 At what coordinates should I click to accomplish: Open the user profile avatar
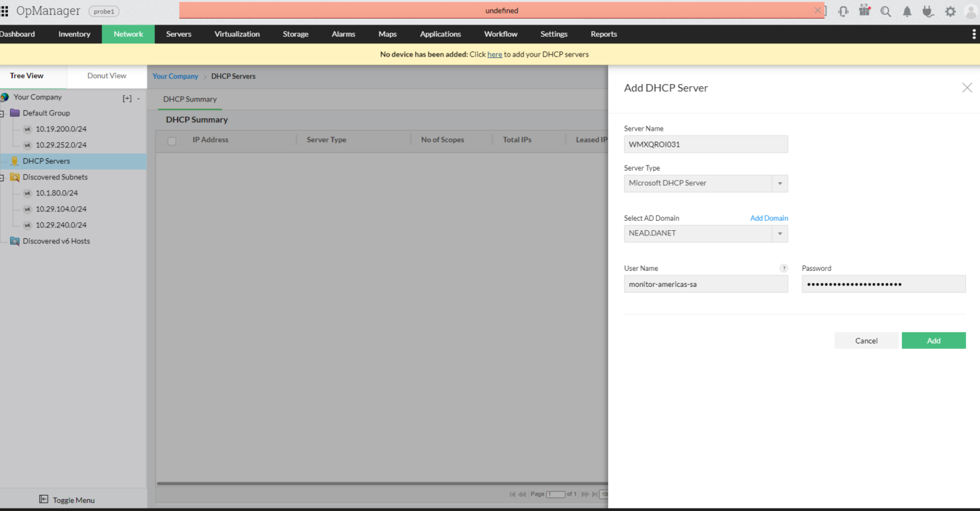971,11
